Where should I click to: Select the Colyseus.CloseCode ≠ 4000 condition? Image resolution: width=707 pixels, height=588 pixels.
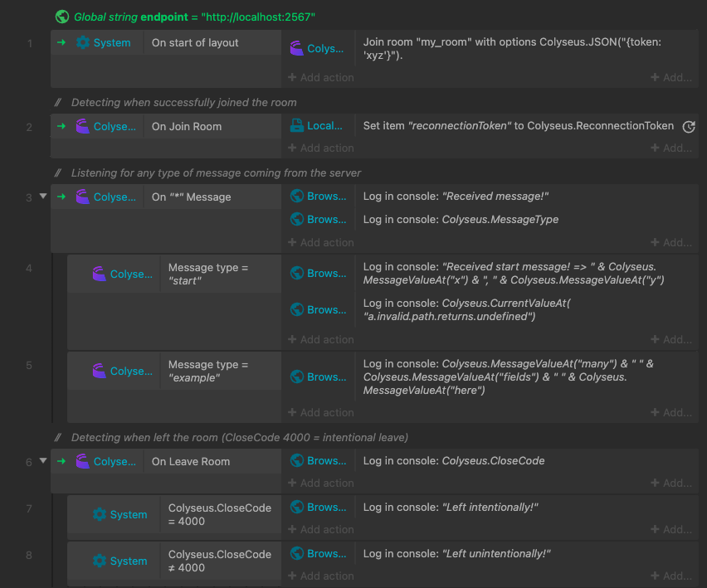click(219, 561)
